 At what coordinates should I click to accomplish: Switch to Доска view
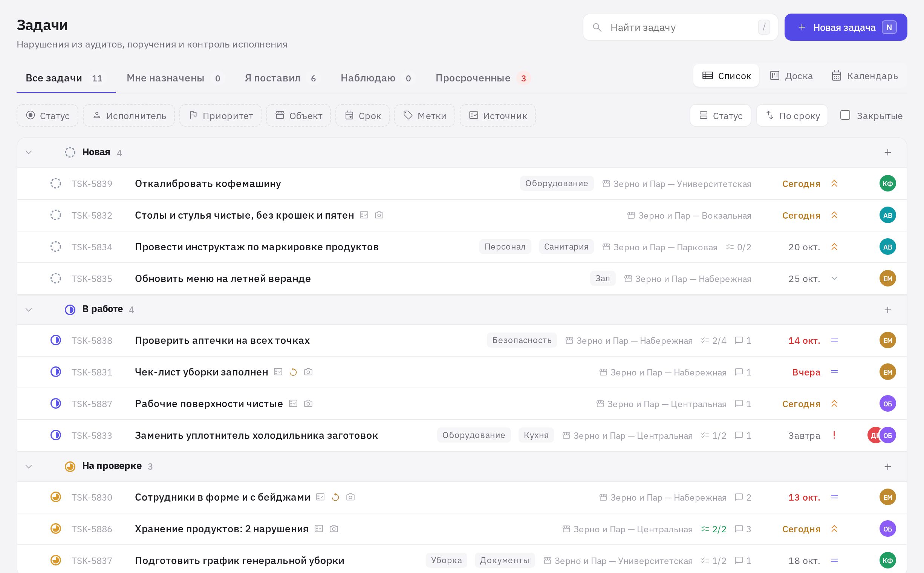coord(791,76)
